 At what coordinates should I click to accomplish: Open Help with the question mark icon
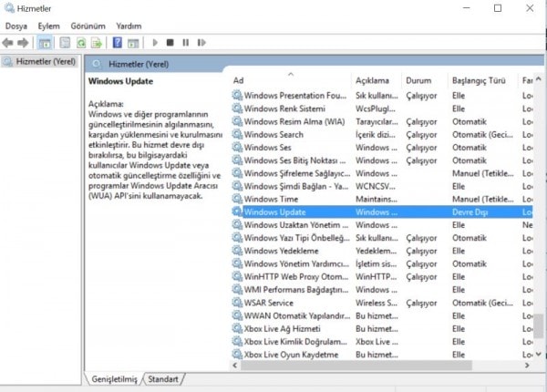[118, 43]
